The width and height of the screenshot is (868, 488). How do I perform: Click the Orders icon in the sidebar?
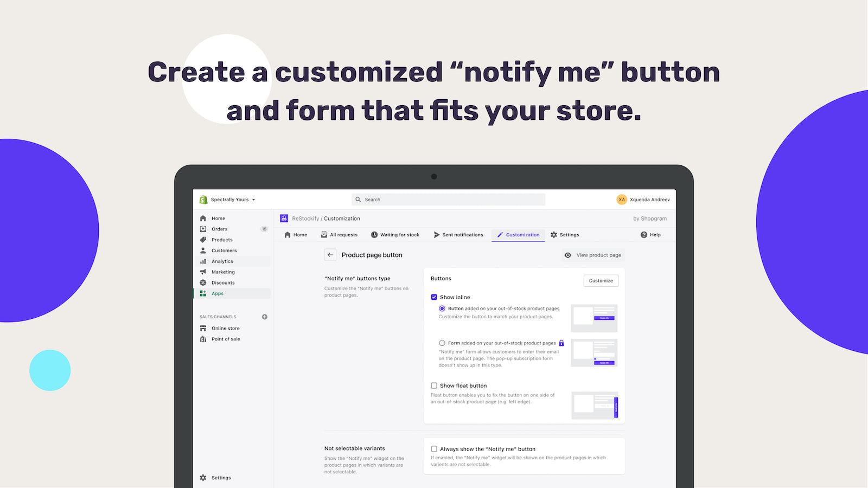pyautogui.click(x=203, y=229)
